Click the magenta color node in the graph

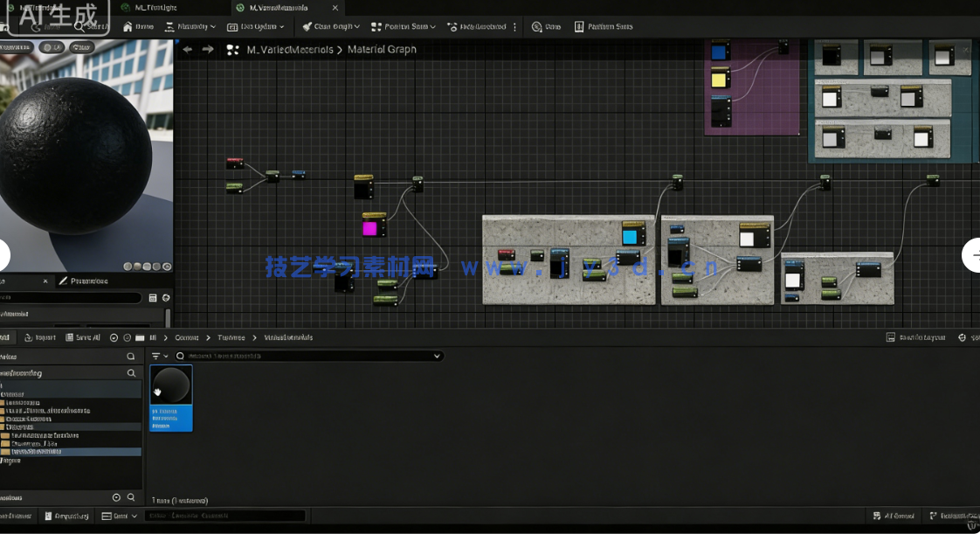pos(371,227)
